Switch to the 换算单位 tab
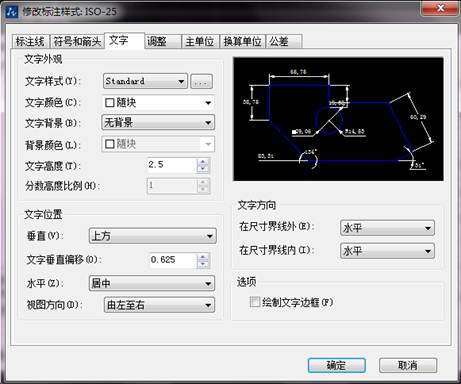The height and width of the screenshot is (384, 461). click(x=242, y=42)
